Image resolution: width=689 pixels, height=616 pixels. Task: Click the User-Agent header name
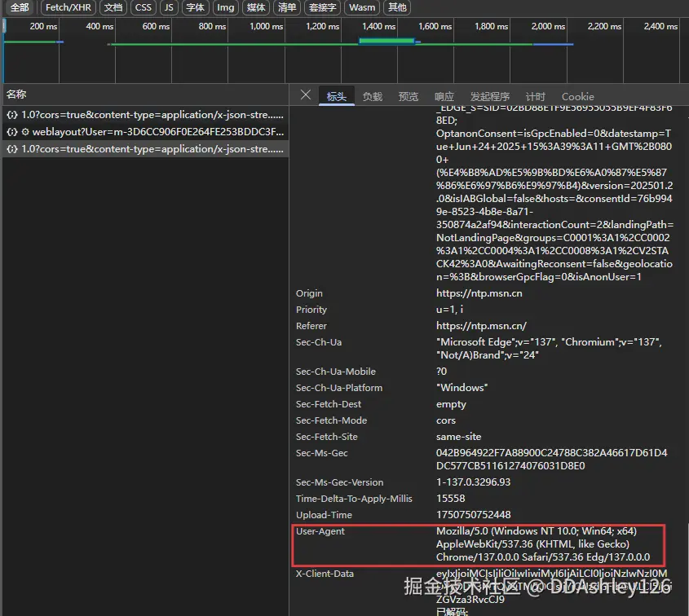click(320, 531)
